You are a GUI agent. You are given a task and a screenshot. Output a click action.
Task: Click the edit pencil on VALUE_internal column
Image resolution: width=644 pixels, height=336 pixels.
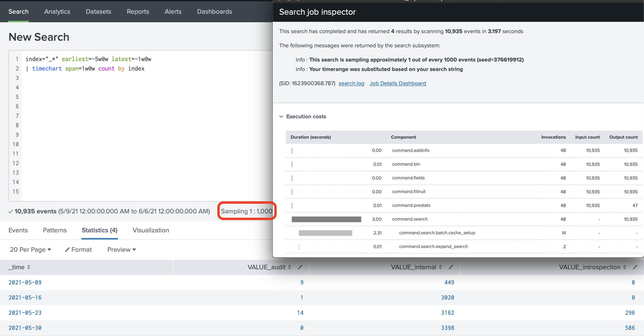point(451,267)
